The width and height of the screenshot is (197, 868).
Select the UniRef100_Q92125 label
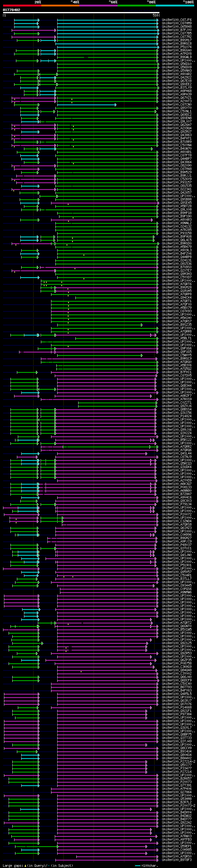[177, 643]
